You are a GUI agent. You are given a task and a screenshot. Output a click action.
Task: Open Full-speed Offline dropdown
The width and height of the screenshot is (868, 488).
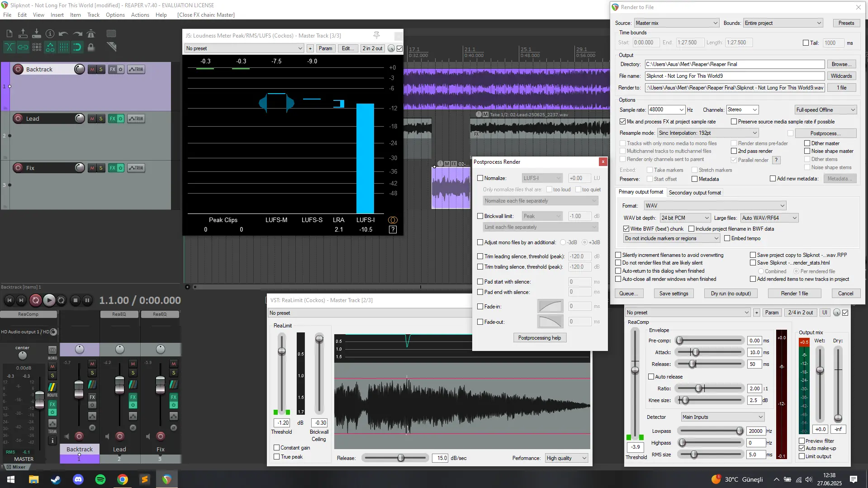click(x=825, y=109)
